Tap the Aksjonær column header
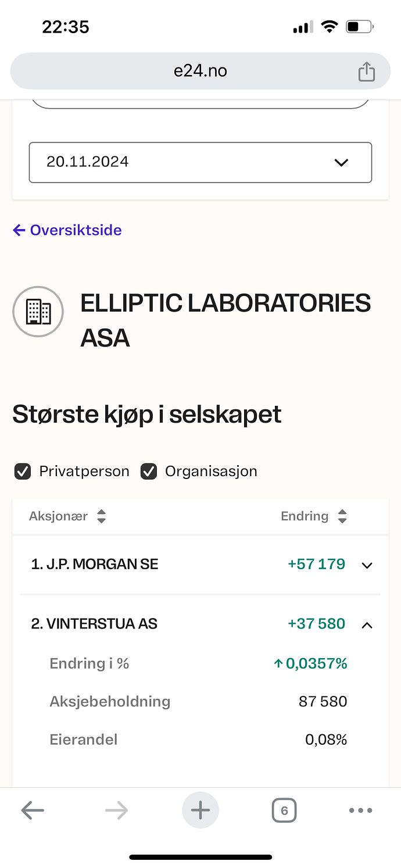This screenshot has width=401, height=868. 58,516
